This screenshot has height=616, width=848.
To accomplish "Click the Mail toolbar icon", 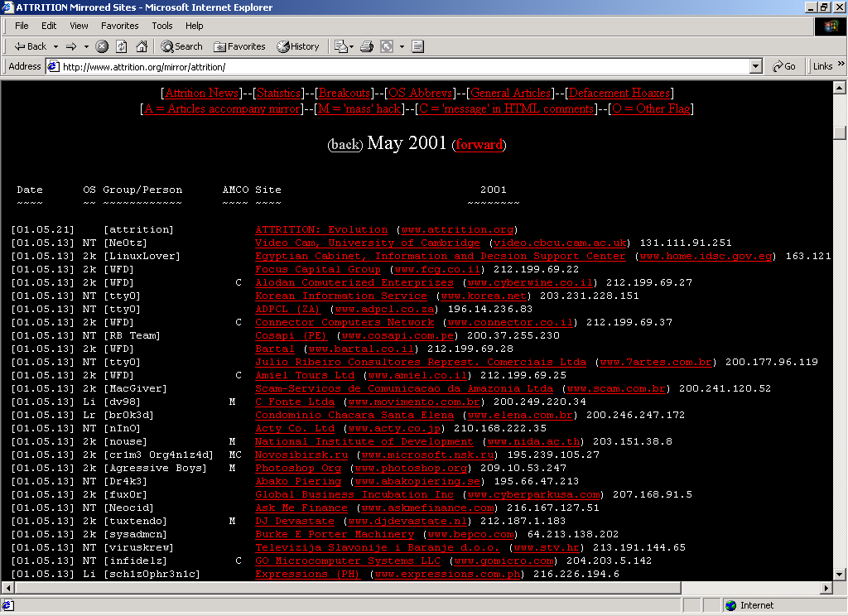I will click(340, 46).
